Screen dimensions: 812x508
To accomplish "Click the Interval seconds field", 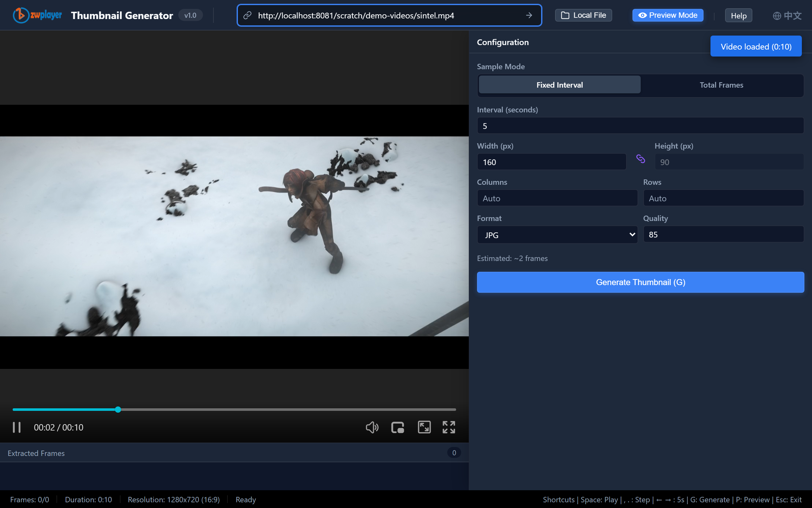I will (x=640, y=126).
